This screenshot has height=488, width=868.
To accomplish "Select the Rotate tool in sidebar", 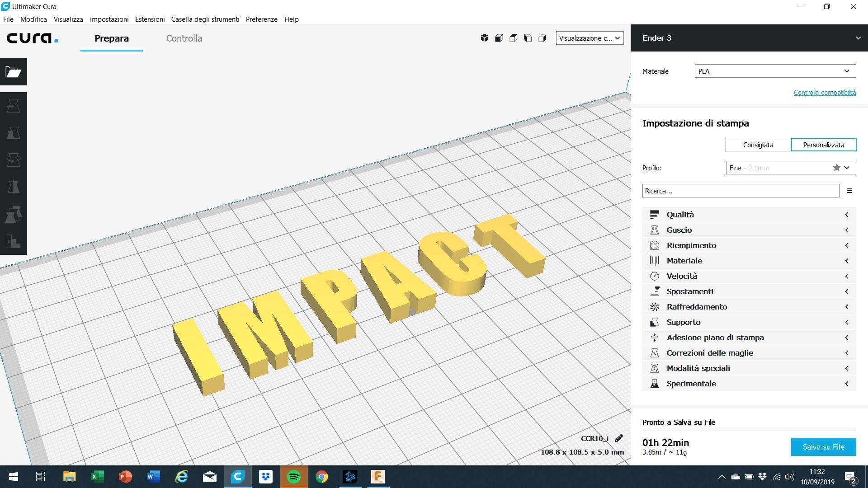I will point(14,160).
